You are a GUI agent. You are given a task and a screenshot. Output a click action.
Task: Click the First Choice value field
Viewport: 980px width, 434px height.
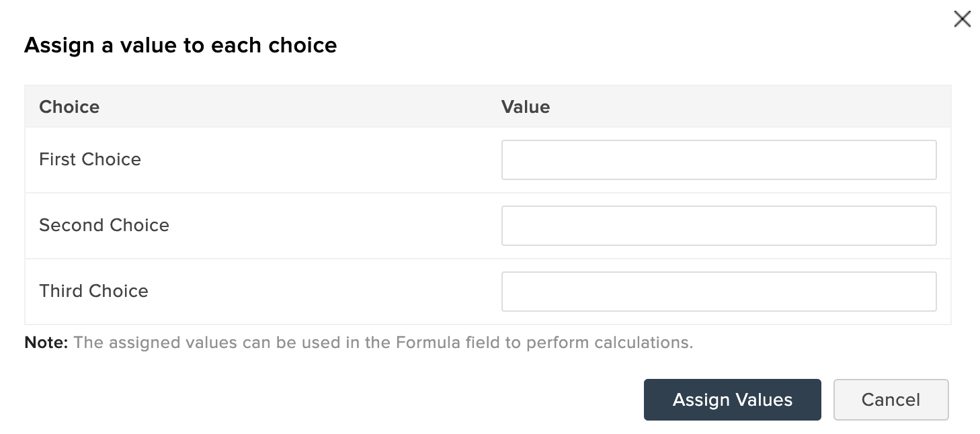point(719,160)
